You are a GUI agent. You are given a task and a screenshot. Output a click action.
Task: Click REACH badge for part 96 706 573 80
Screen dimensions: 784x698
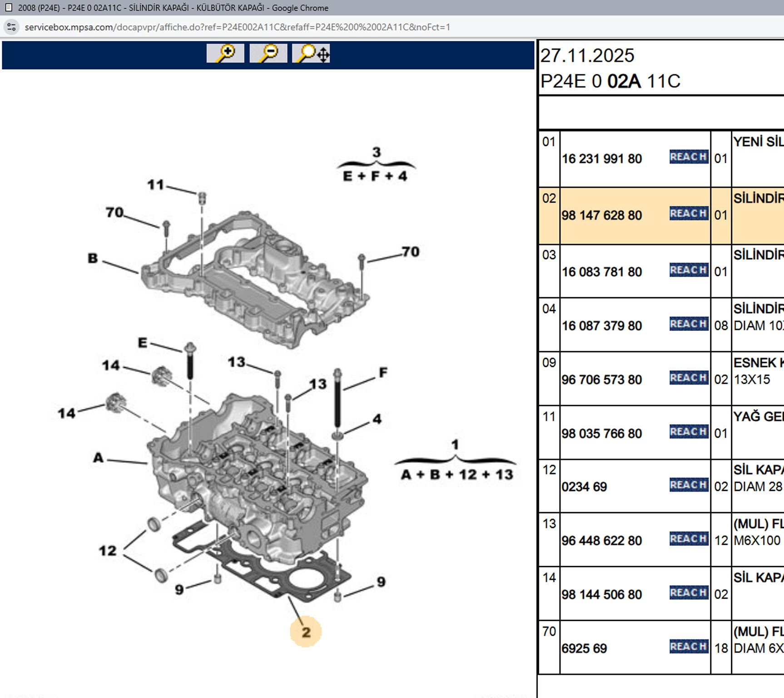pos(688,378)
